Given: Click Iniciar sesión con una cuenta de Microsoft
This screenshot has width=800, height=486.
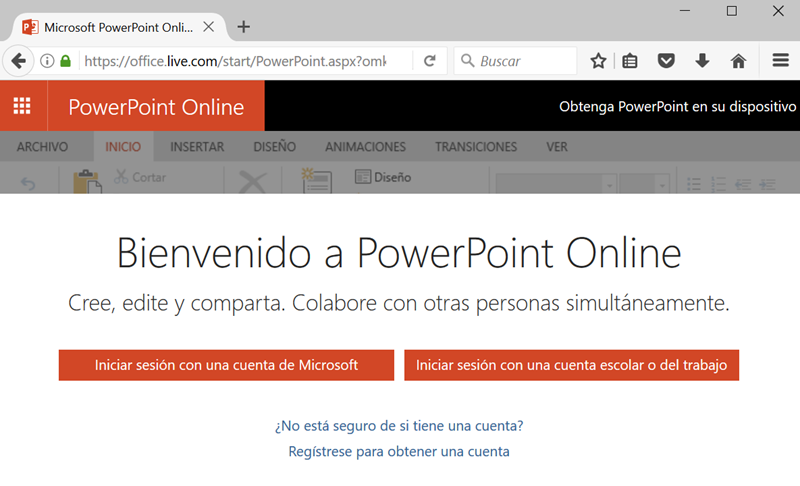Looking at the screenshot, I should (x=226, y=365).
